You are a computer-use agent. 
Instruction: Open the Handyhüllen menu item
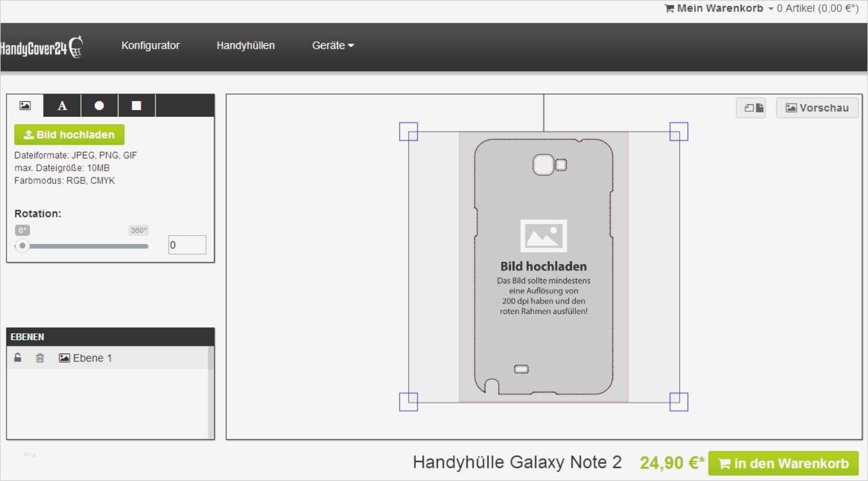click(245, 45)
